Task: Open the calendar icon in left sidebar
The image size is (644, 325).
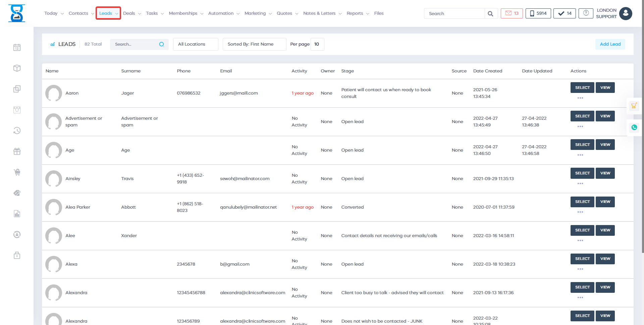Action: pos(17,48)
